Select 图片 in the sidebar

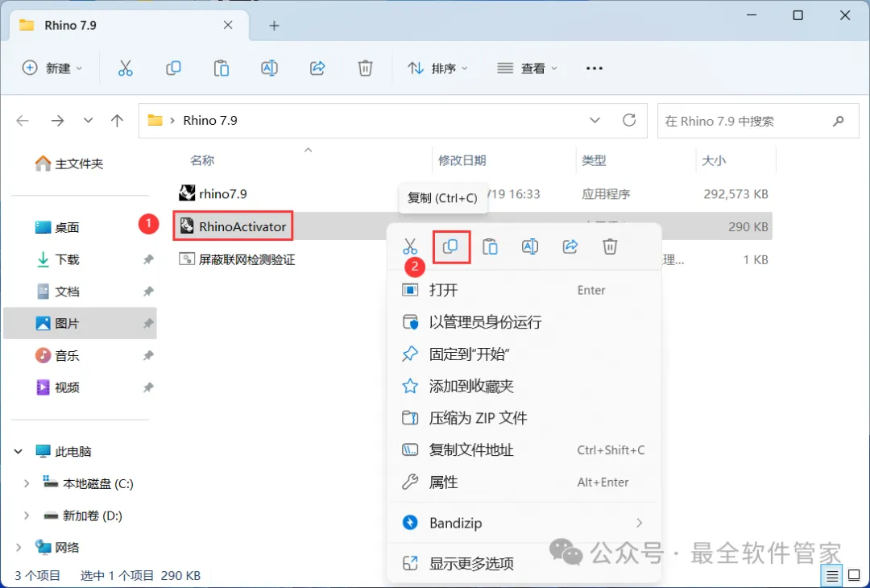pyautogui.click(x=80, y=324)
